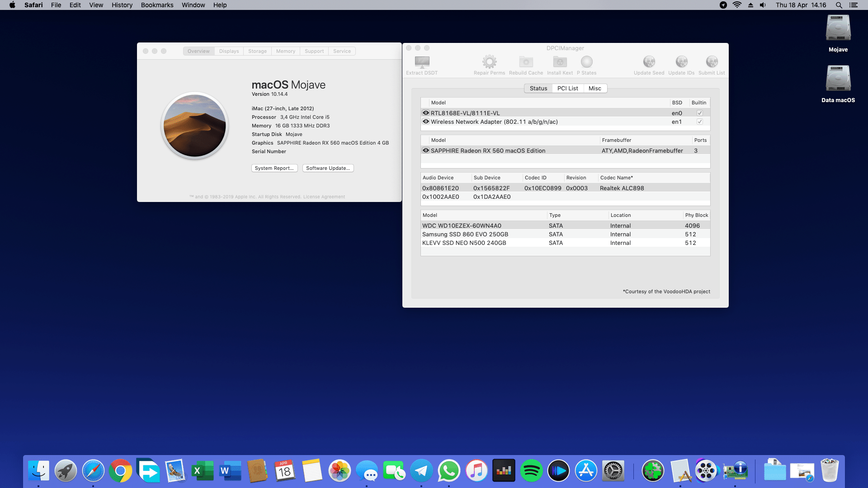The image size is (868, 488).
Task: Click the System Report button
Action: coord(274,168)
